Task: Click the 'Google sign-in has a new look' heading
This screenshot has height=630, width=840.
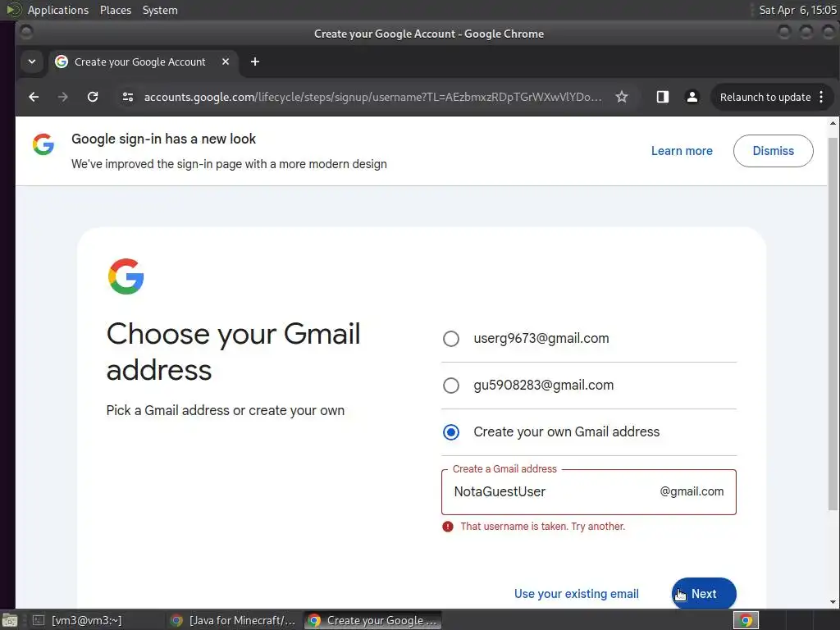Action: pyautogui.click(x=163, y=139)
